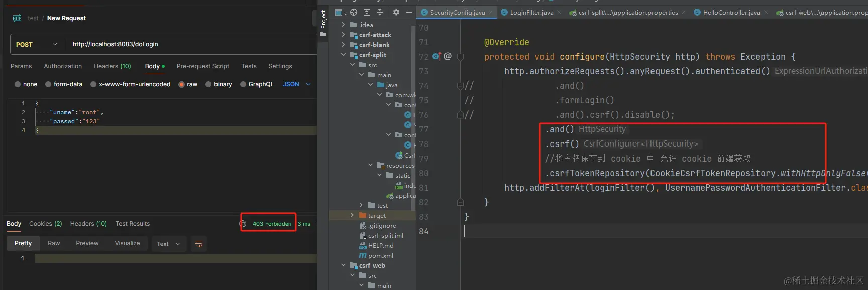Open pom.xml in project tree
The image size is (868, 290).
click(x=381, y=255)
